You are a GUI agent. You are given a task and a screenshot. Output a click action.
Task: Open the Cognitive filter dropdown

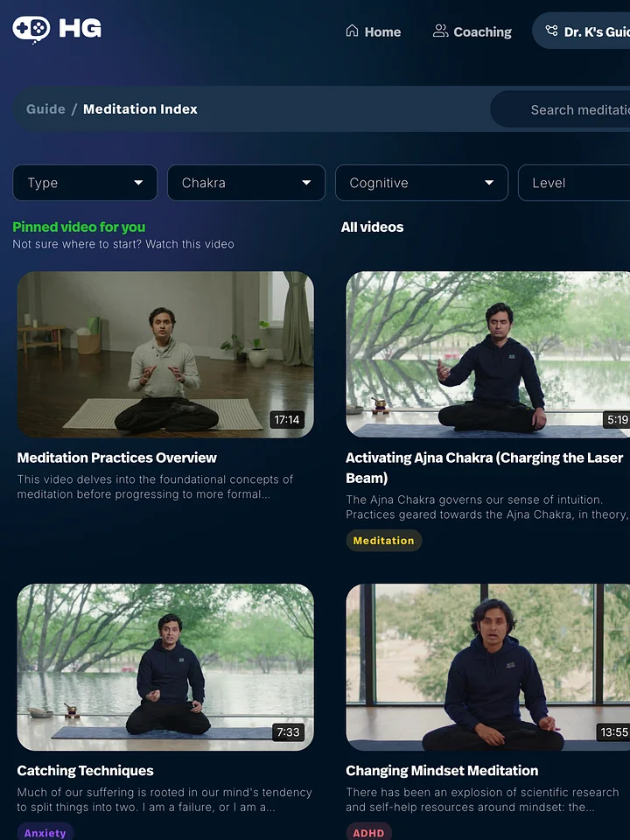422,183
